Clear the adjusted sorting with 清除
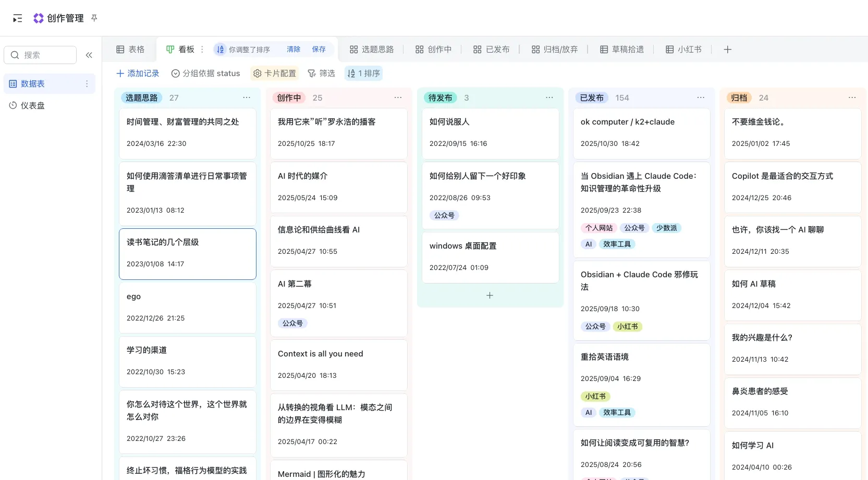868x480 pixels. (x=294, y=50)
